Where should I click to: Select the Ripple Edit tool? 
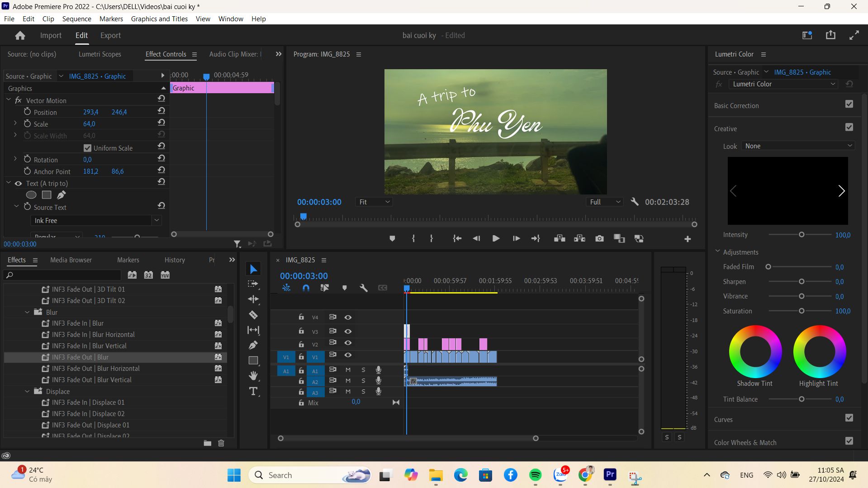(x=253, y=299)
